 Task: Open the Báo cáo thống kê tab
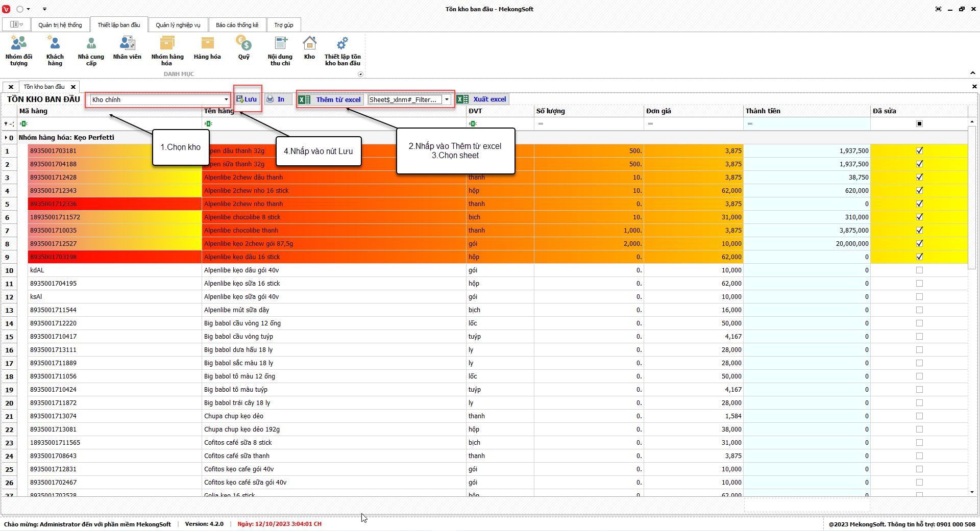pos(237,25)
